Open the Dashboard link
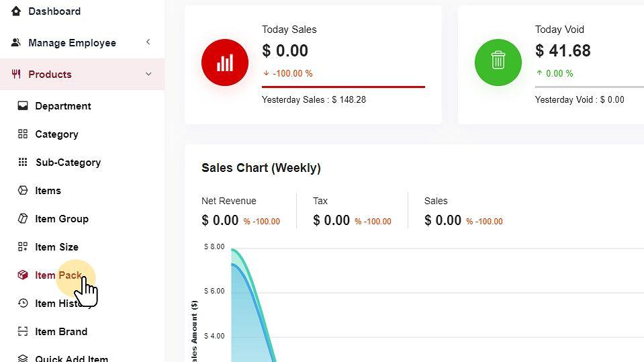The image size is (644, 362). [x=54, y=11]
